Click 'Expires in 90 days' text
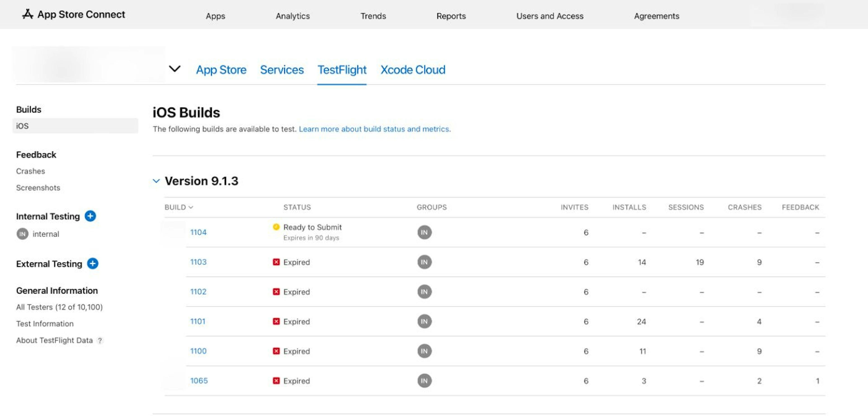 click(x=311, y=238)
